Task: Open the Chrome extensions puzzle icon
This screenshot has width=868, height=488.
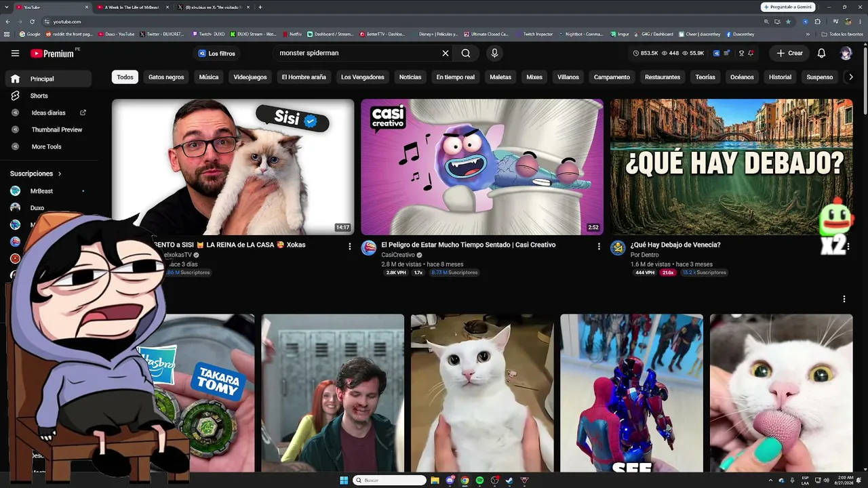Action: [x=817, y=22]
